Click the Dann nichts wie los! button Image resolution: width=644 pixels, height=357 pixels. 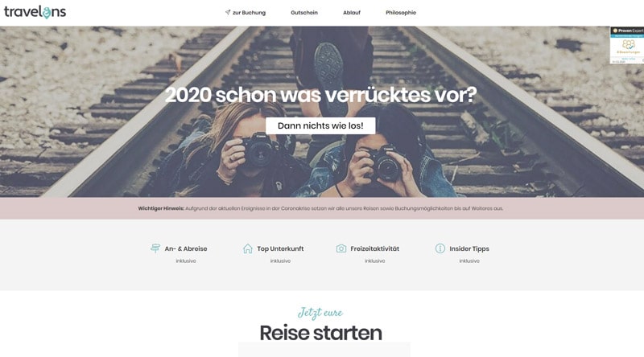tap(320, 125)
